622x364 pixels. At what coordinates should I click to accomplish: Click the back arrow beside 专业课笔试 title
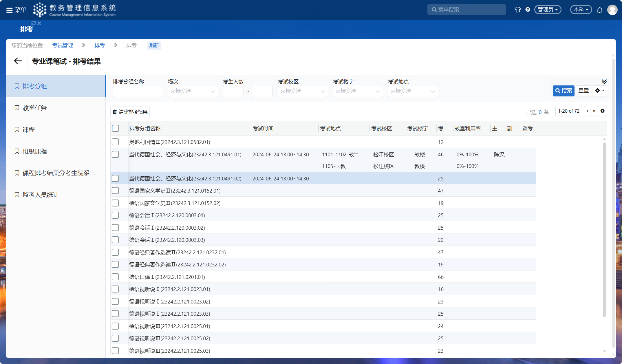click(x=18, y=61)
